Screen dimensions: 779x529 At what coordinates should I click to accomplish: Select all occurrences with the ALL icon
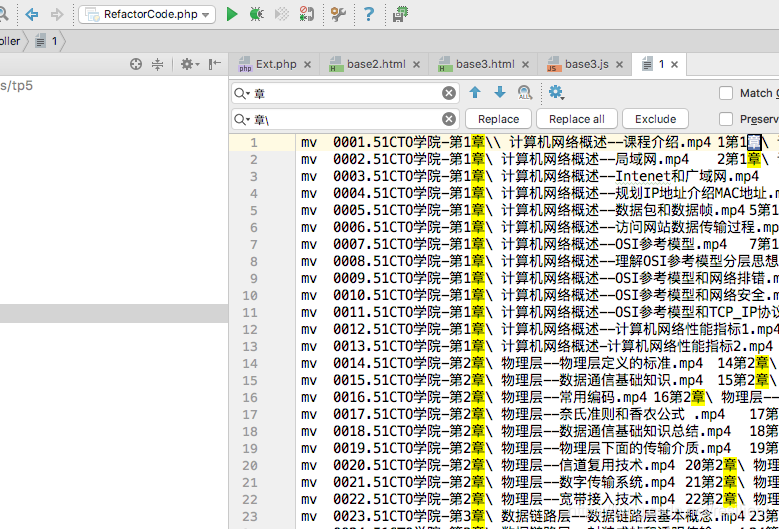[x=525, y=92]
